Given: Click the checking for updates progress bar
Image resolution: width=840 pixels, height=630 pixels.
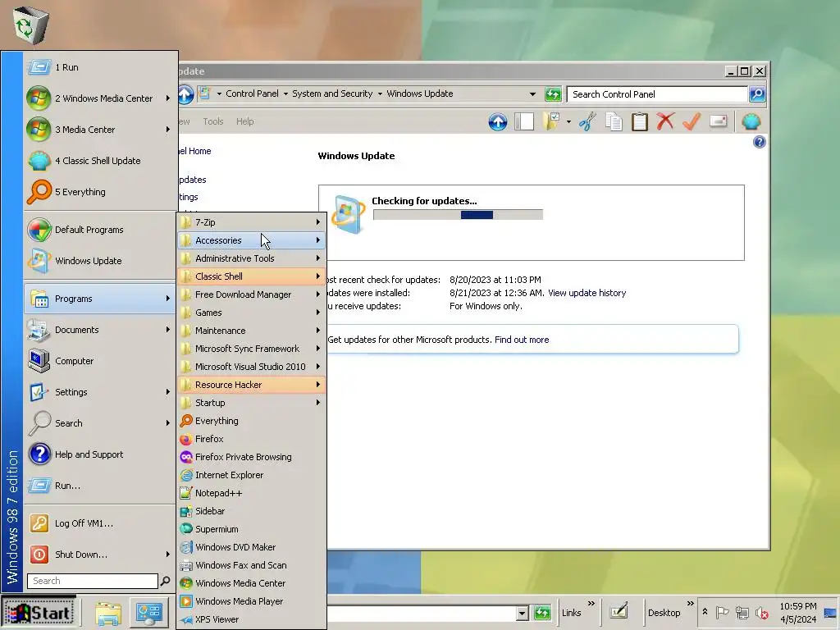Looking at the screenshot, I should pos(458,215).
